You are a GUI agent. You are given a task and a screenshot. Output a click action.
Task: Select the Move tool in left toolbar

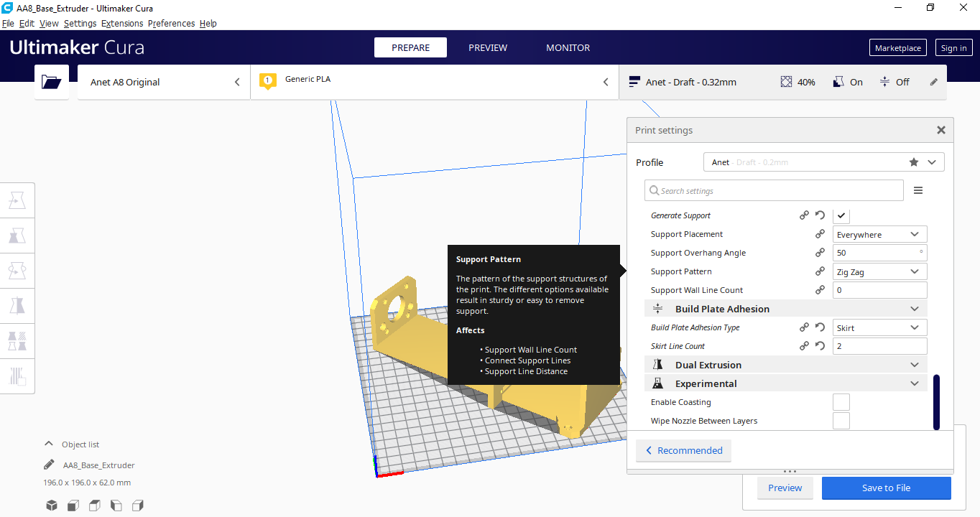pyautogui.click(x=17, y=200)
